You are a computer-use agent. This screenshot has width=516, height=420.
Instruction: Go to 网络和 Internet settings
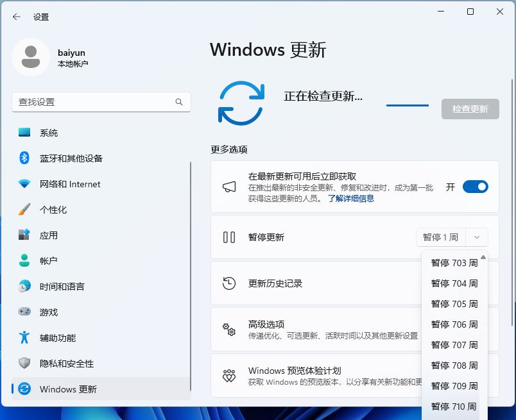tap(101, 184)
